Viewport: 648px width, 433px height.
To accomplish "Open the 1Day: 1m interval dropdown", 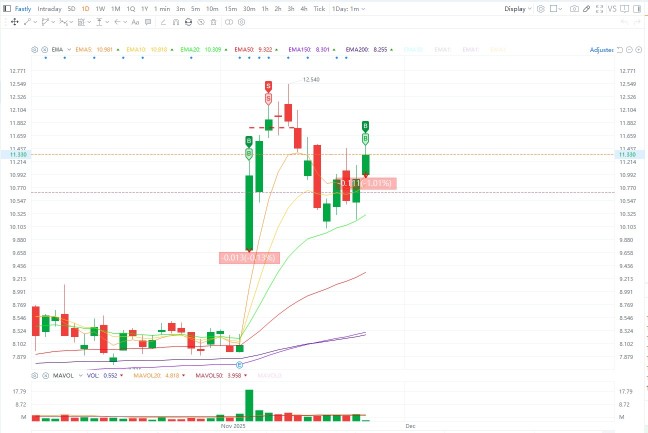I will point(348,9).
